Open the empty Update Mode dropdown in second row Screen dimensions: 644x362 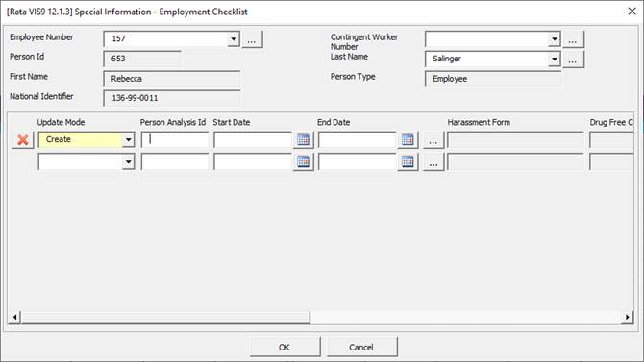click(128, 161)
